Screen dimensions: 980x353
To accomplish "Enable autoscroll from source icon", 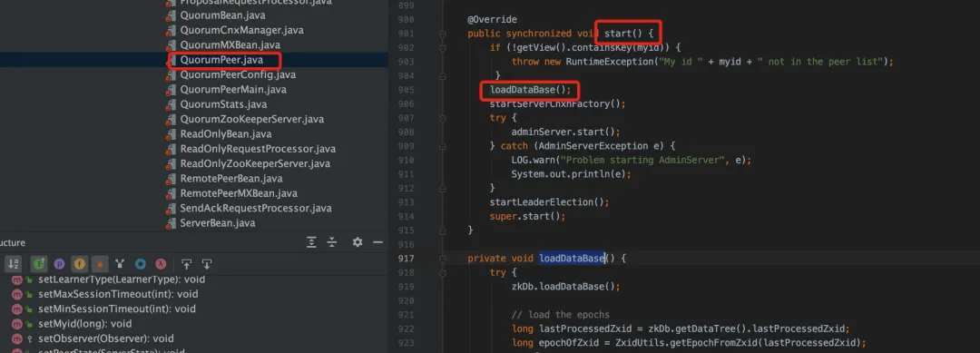I will click(x=207, y=264).
